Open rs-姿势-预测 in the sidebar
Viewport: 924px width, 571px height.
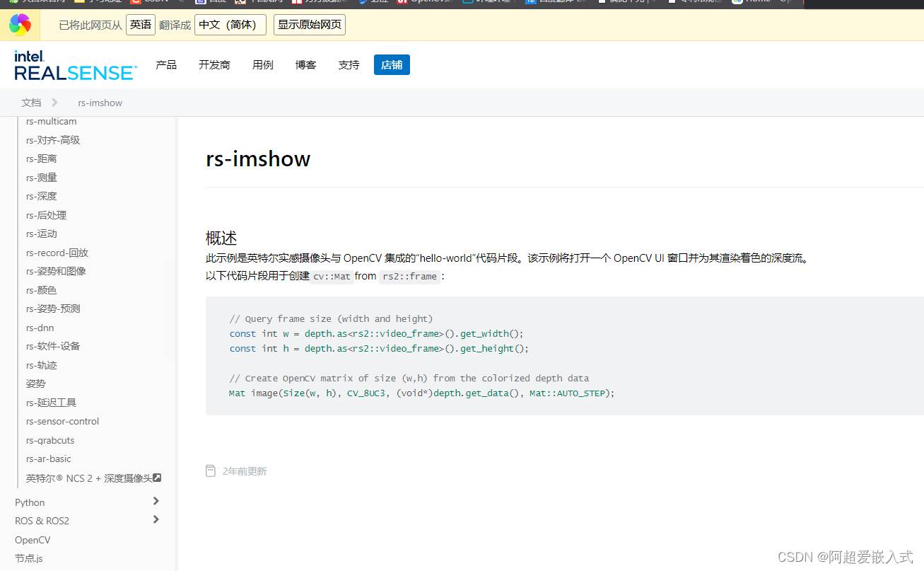coord(53,308)
